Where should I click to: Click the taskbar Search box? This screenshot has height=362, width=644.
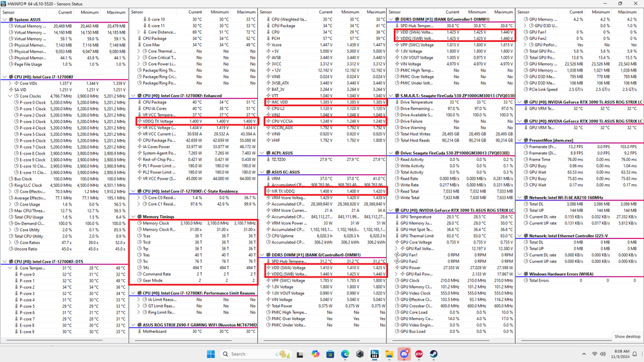point(255,354)
